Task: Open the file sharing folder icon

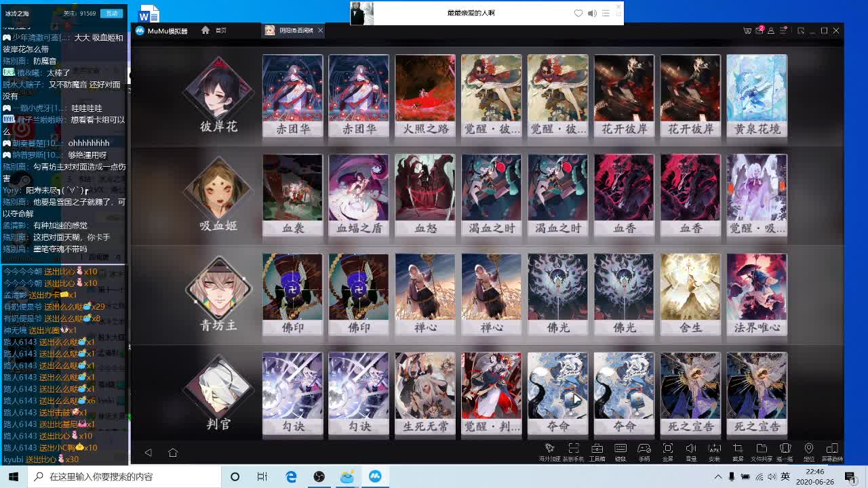Action: 762,451
